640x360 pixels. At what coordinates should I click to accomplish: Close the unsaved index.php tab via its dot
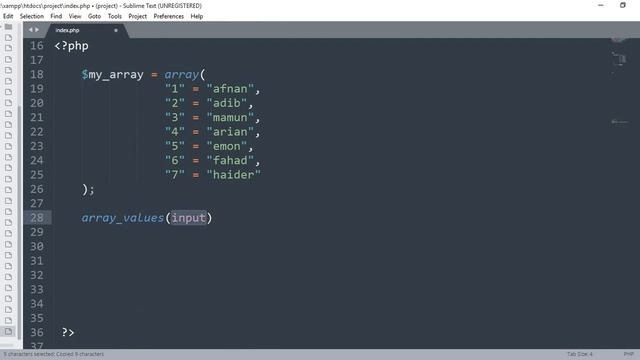(116, 30)
